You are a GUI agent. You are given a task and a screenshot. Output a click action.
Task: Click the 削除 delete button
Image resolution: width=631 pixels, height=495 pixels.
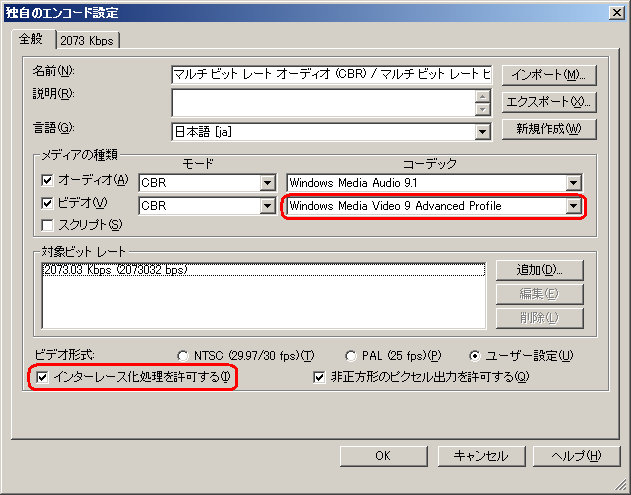coord(540,318)
